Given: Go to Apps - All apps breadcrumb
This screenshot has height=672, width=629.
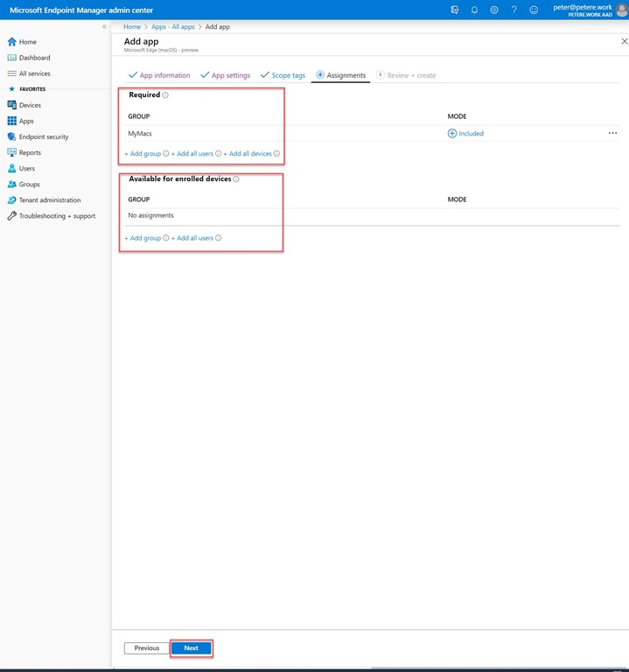Looking at the screenshot, I should (x=172, y=27).
